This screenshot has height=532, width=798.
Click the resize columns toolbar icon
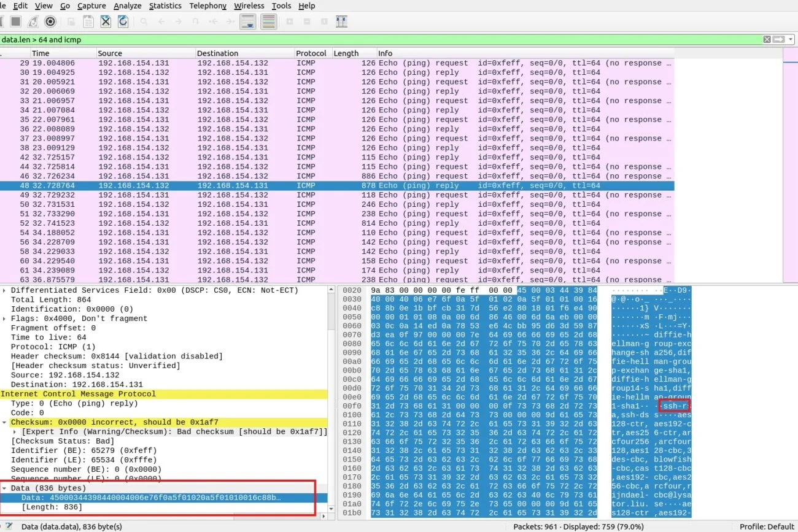341,21
